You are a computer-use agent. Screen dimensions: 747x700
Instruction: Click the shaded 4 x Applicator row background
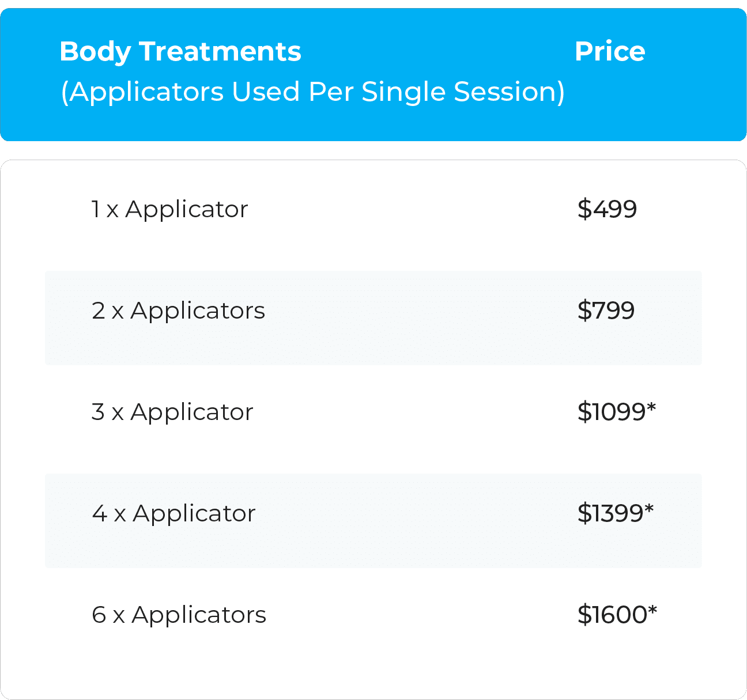point(373,521)
